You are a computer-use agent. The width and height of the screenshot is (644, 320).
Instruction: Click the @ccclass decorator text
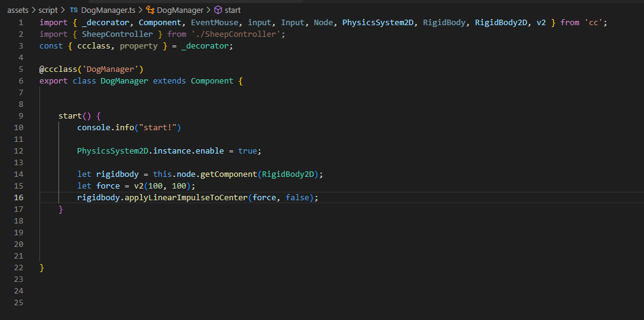[x=58, y=69]
